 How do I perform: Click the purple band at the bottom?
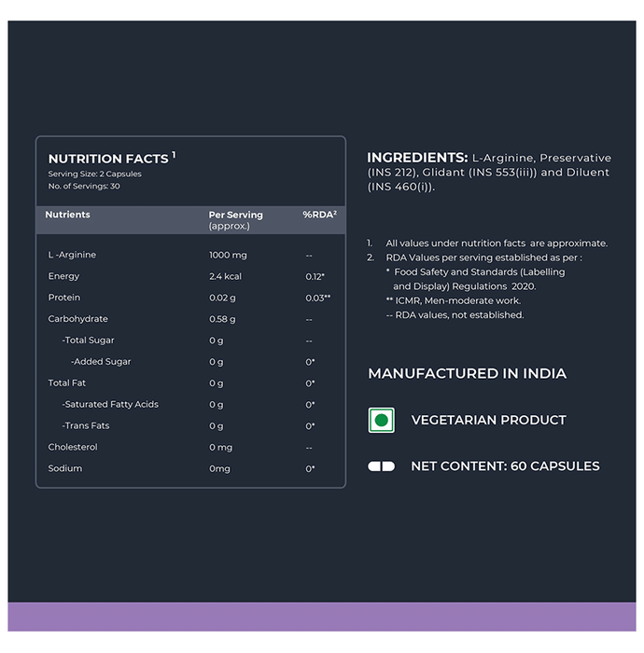click(x=322, y=617)
